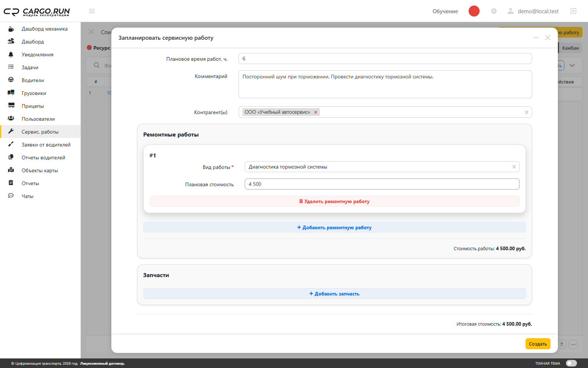Open the Отчеты clipboard icon
The height and width of the screenshot is (368, 588).
point(11,183)
